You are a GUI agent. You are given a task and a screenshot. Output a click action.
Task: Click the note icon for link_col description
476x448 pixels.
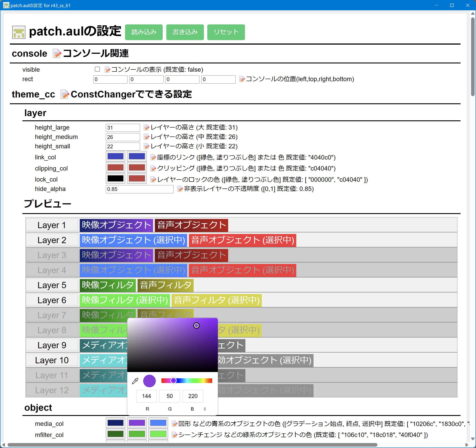coord(153,157)
